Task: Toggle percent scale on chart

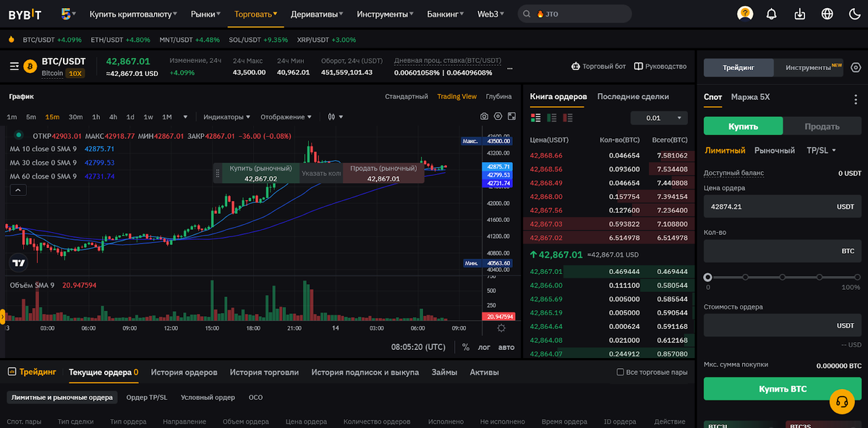Action: 465,347
